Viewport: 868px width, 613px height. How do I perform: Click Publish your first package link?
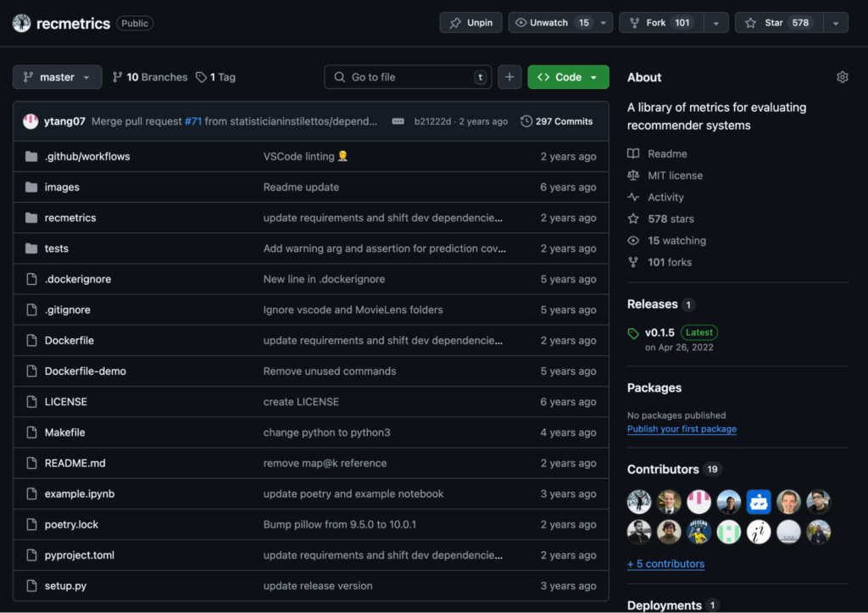682,429
